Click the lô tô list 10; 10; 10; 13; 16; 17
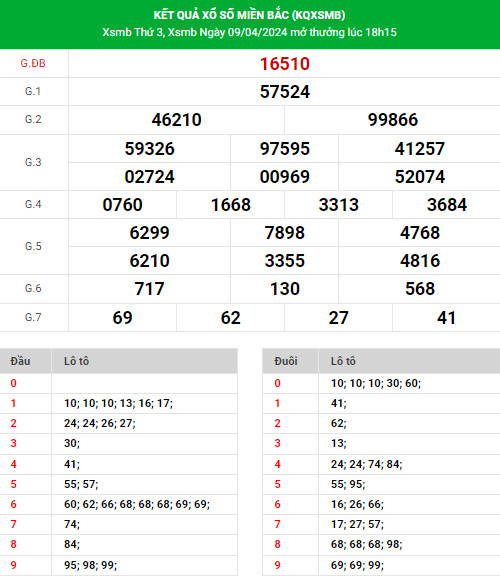500x576 pixels. coord(118,403)
